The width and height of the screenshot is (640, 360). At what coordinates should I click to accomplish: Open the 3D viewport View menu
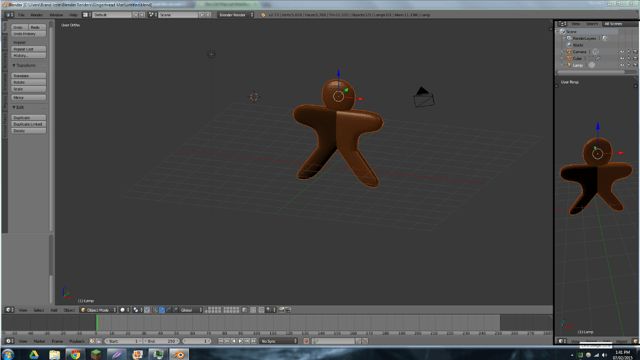click(23, 310)
